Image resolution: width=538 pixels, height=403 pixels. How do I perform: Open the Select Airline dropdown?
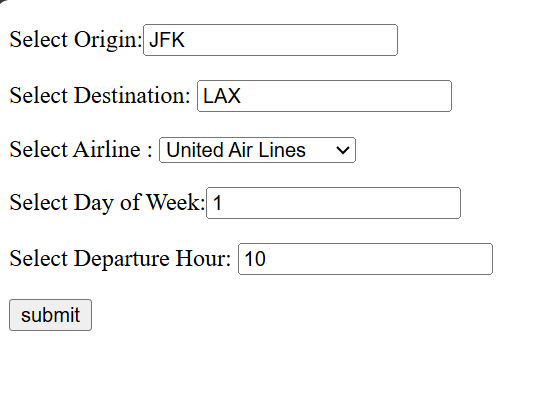[257, 150]
